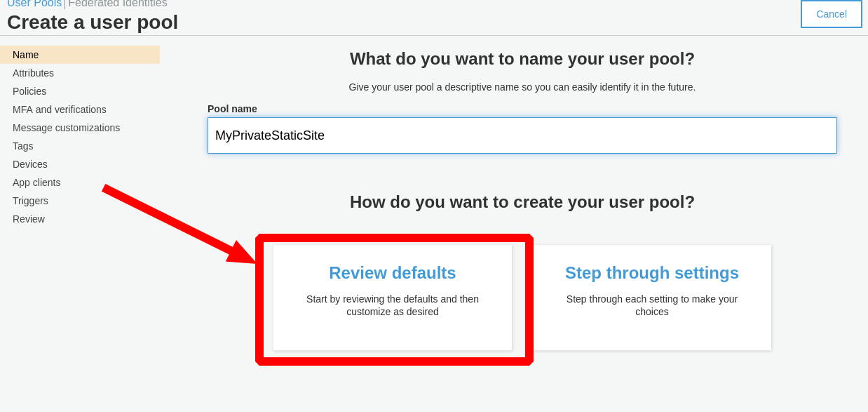Choose the Step through settings option
This screenshot has width=868, height=412.
[652, 298]
